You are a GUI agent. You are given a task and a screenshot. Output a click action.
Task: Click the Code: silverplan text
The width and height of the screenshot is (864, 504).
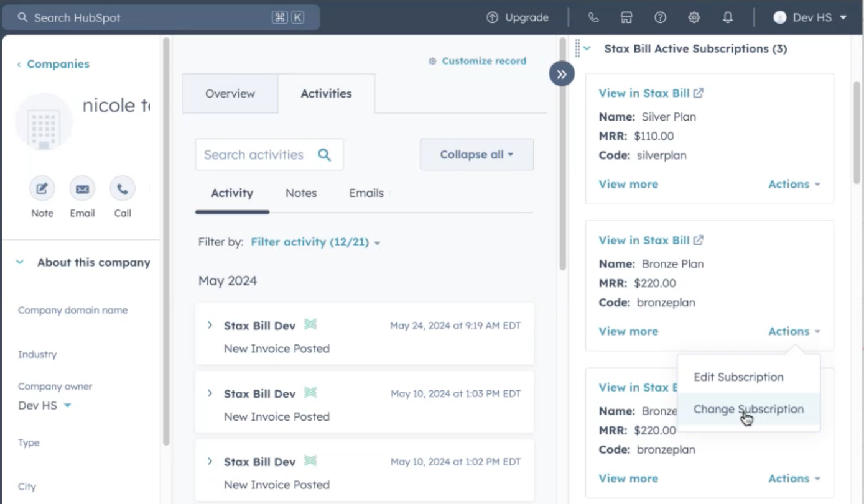pos(643,155)
